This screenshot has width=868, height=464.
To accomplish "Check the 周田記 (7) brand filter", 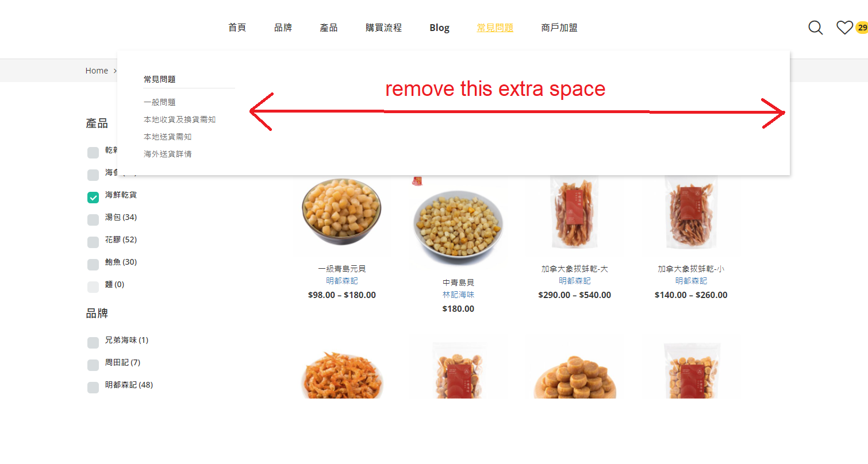I will 93,365.
